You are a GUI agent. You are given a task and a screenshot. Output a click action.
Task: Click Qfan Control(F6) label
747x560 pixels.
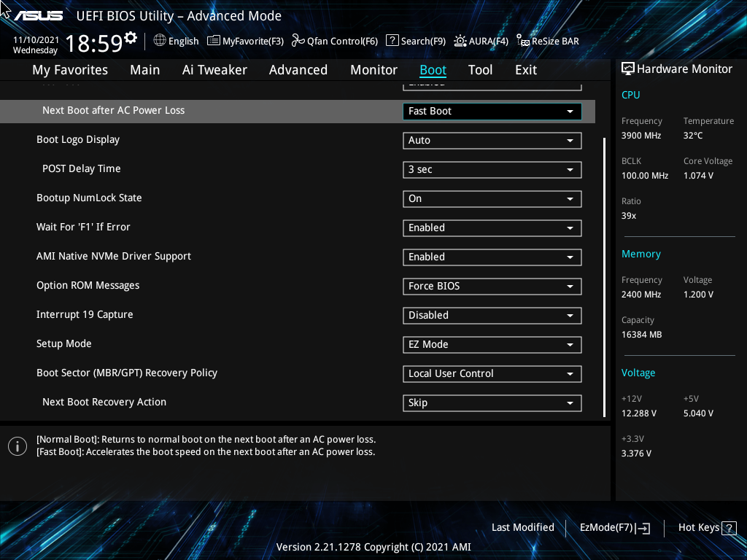coord(343,42)
